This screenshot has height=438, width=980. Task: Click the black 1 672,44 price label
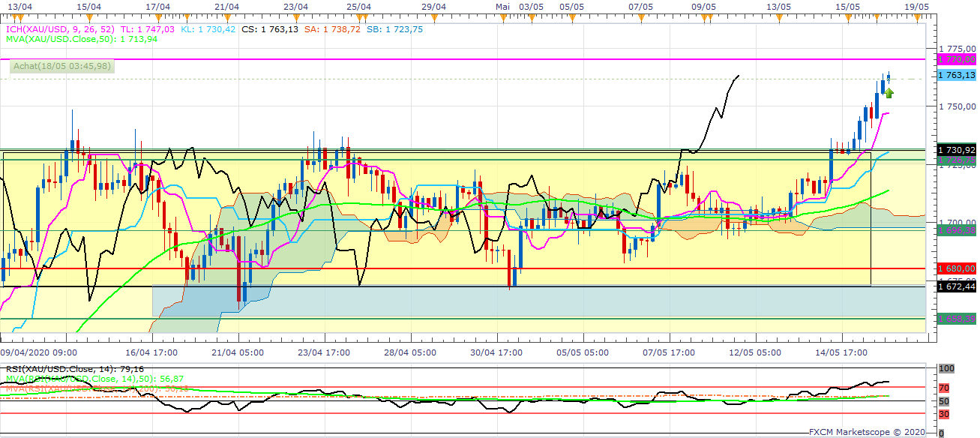(957, 286)
